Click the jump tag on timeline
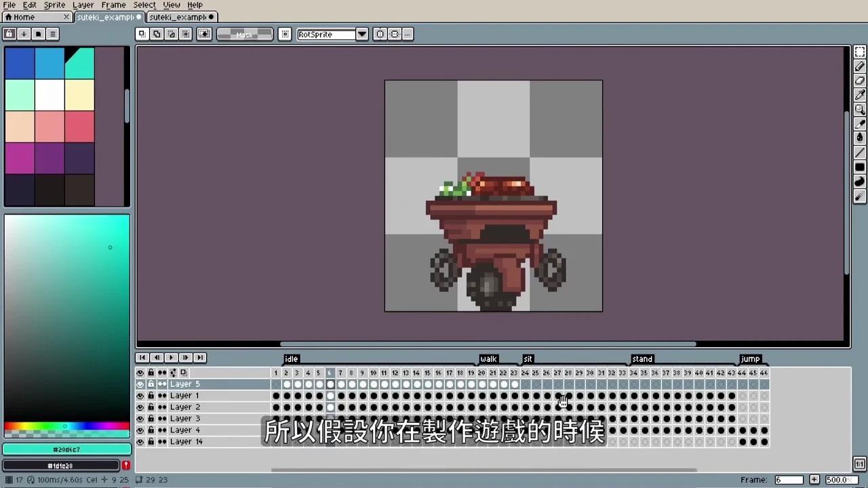The height and width of the screenshot is (488, 868). pos(750,359)
